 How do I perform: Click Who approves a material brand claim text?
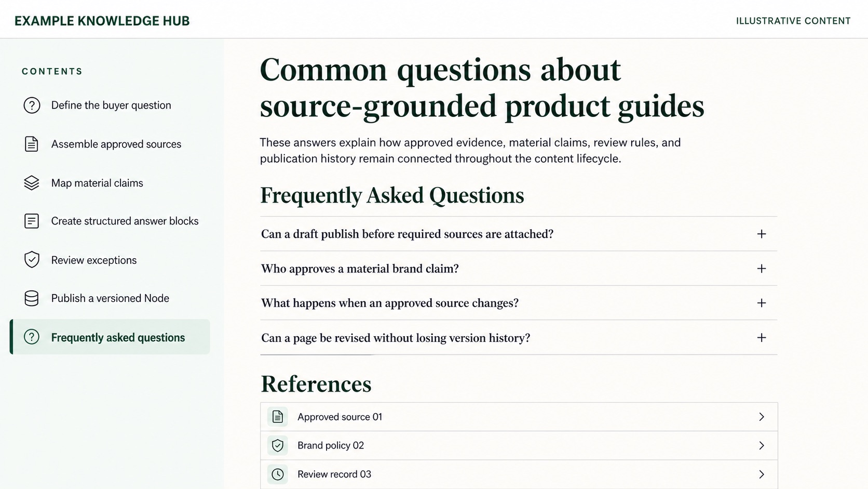(x=360, y=269)
